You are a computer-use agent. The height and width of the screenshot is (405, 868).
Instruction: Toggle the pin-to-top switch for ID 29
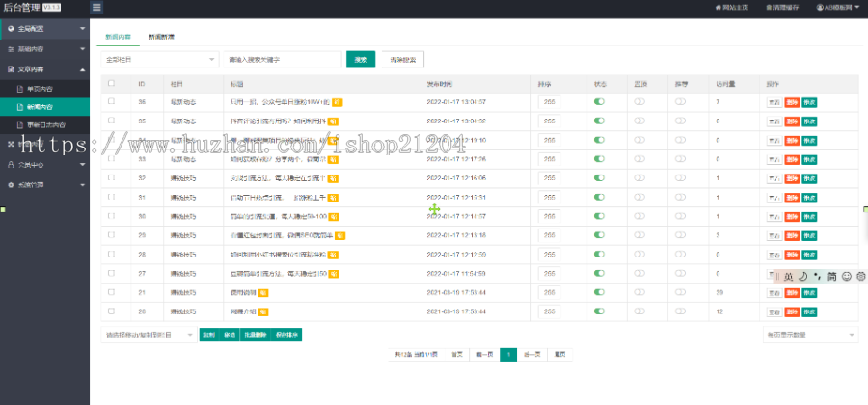pos(639,235)
